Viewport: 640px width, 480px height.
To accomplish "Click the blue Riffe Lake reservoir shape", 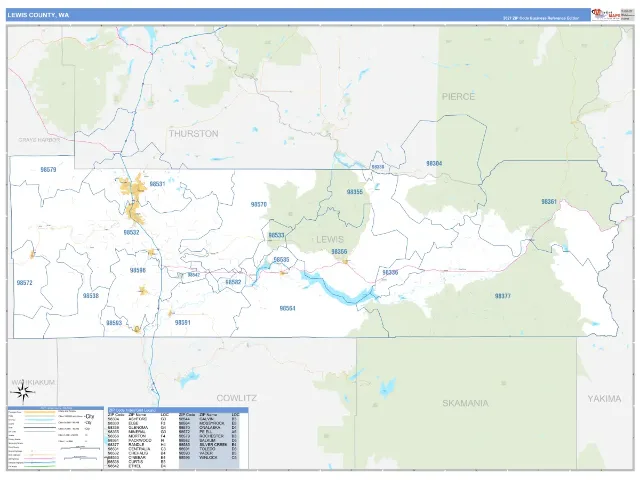I will point(339,288).
